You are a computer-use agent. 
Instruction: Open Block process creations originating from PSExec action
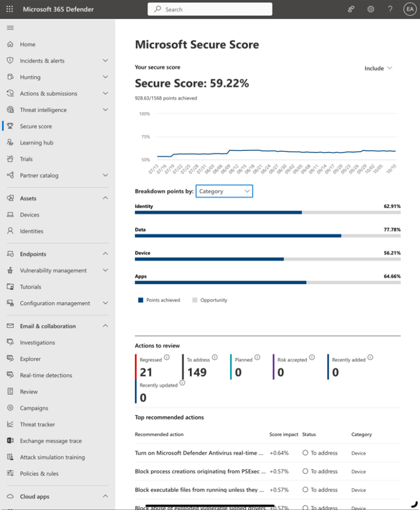pos(200,471)
